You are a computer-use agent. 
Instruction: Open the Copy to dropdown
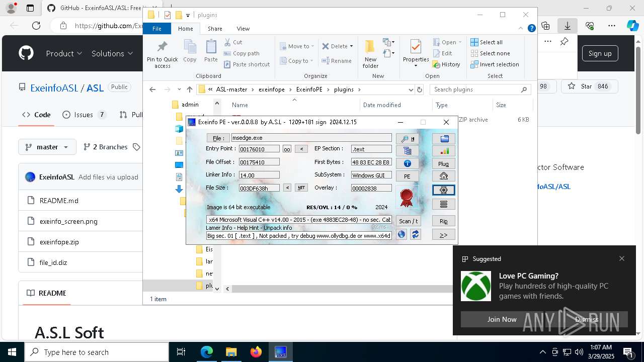297,61
